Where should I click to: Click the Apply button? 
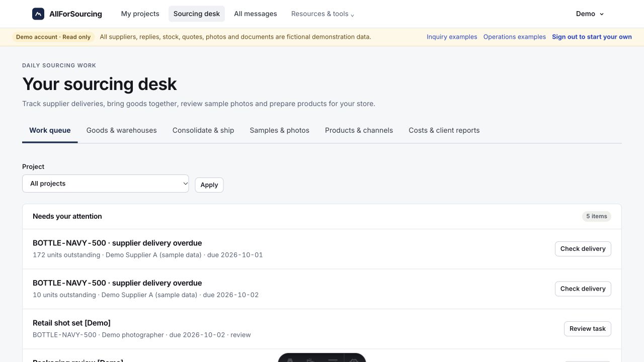click(x=209, y=185)
